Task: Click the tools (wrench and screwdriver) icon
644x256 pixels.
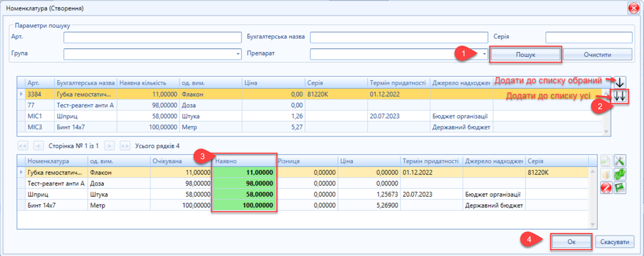Action: (x=620, y=161)
